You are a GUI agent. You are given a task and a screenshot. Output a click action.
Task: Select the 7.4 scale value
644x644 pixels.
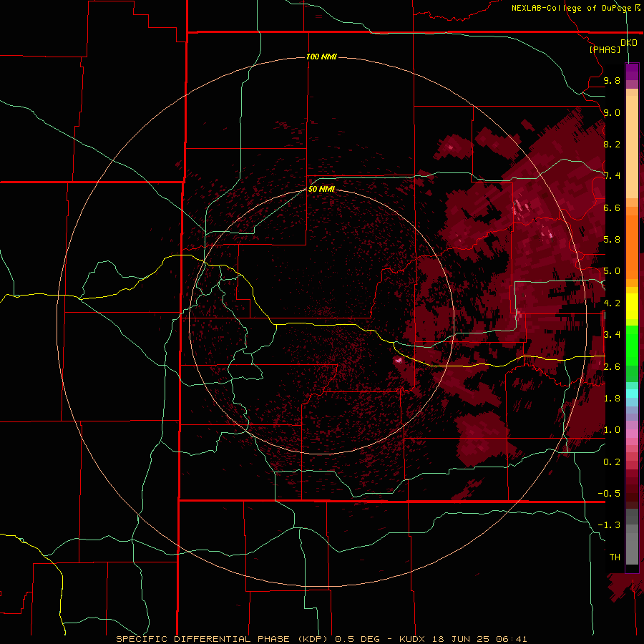(x=612, y=176)
